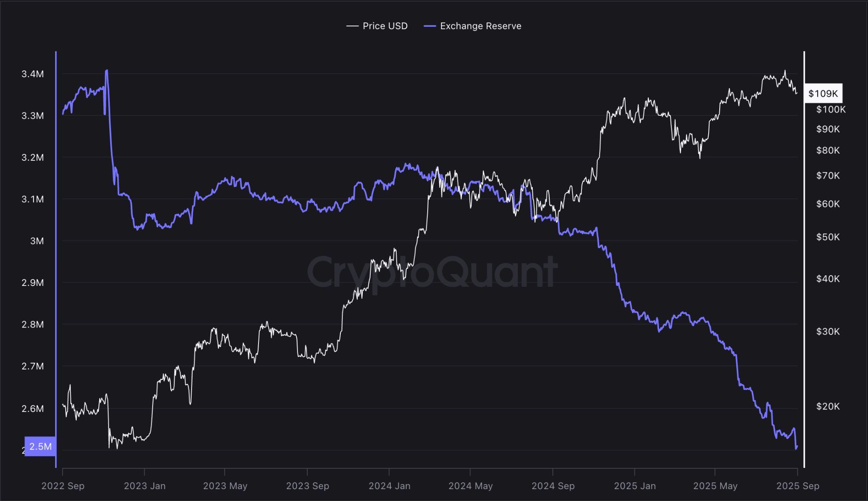
Task: Select the 2025 Jan date label
Action: pyautogui.click(x=634, y=486)
